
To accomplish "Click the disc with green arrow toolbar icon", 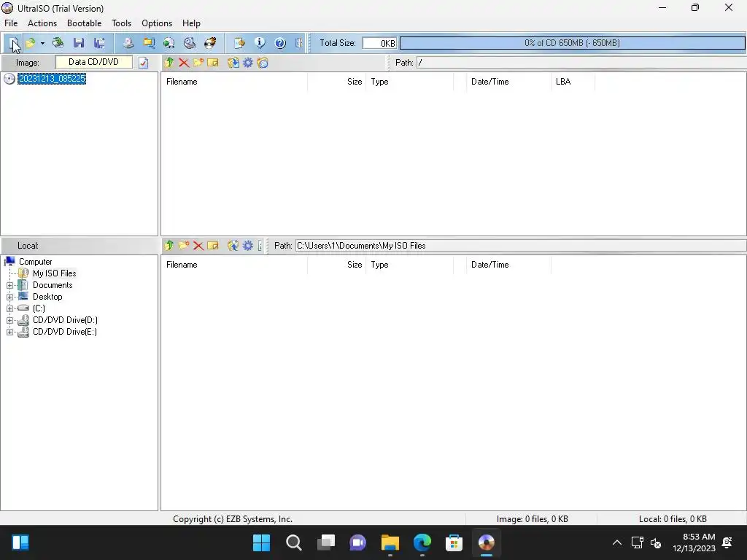I will [x=169, y=43].
